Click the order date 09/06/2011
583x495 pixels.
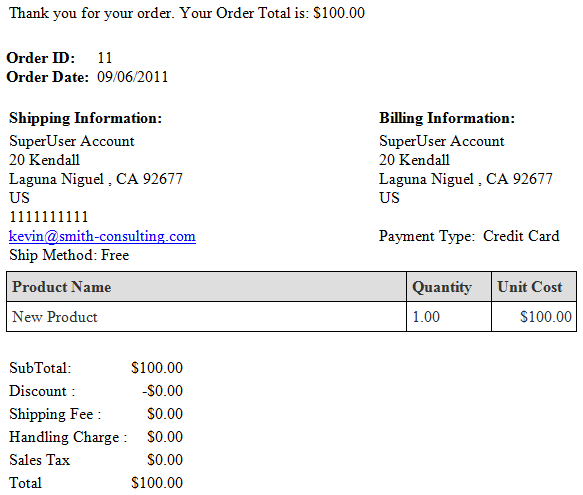point(132,77)
